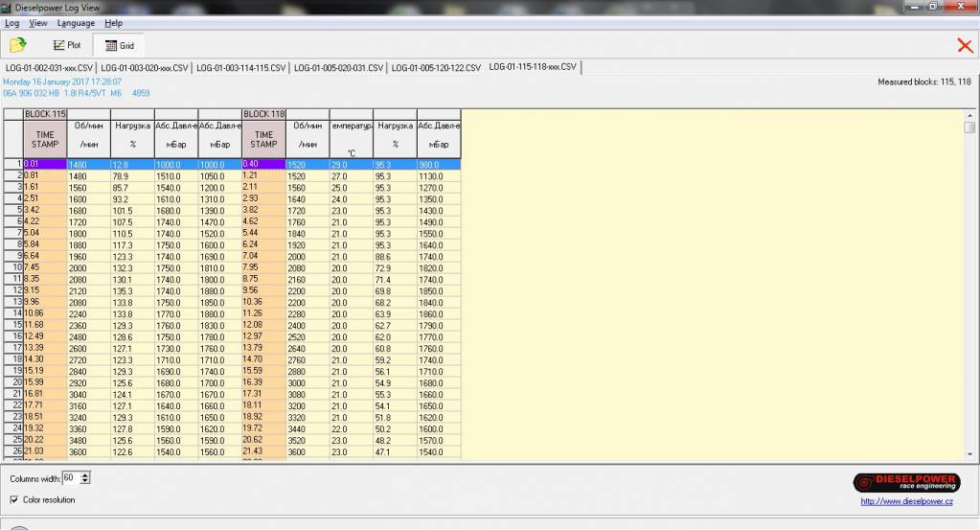Open the Log menu
980x530 pixels.
(12, 23)
